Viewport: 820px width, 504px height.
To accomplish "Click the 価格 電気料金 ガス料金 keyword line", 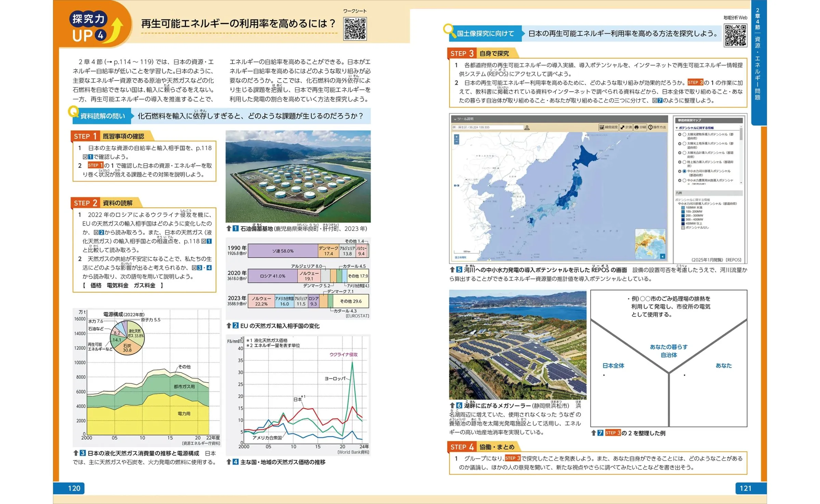I will [123, 285].
